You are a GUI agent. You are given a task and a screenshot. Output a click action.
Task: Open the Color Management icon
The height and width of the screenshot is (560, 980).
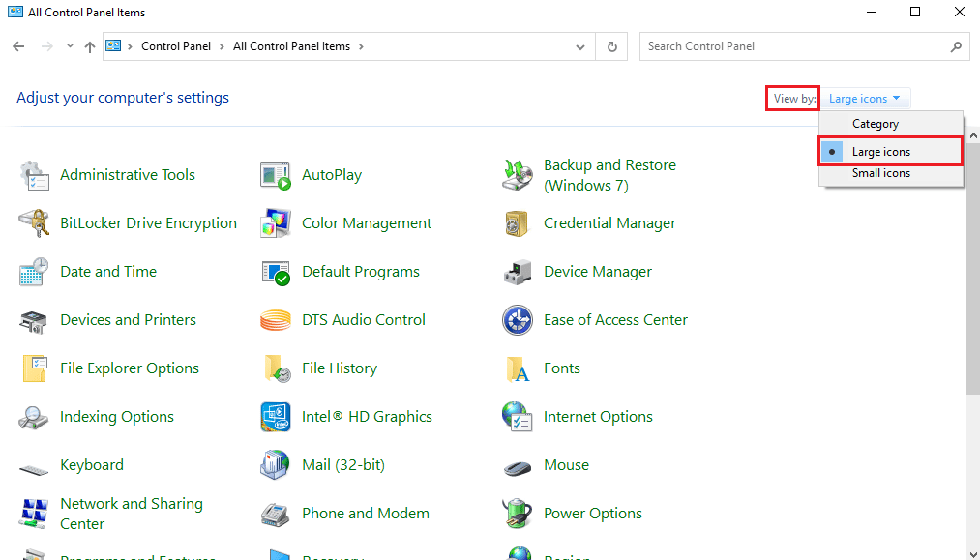pyautogui.click(x=276, y=223)
